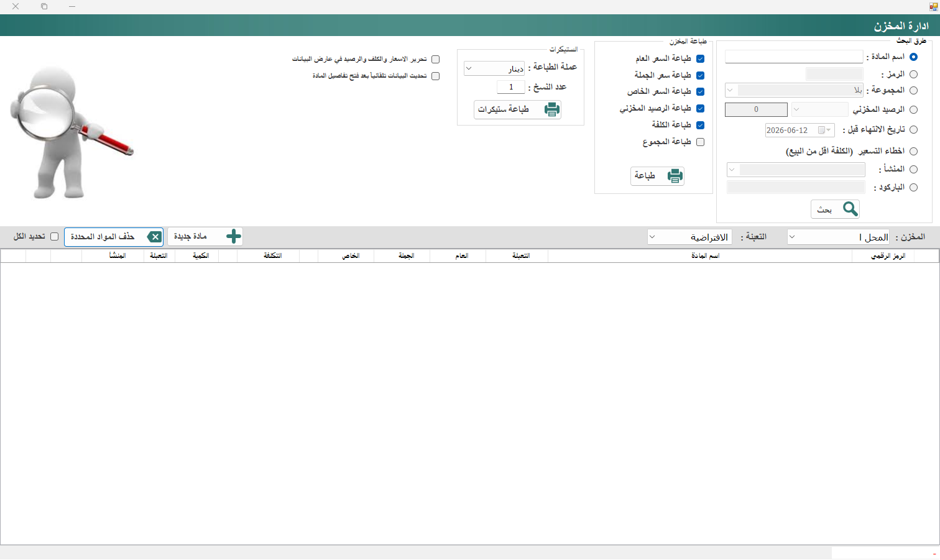Viewport: 940px width, 560px height.
Task: Click the expiry date field 2026-06-12
Action: 799,130
